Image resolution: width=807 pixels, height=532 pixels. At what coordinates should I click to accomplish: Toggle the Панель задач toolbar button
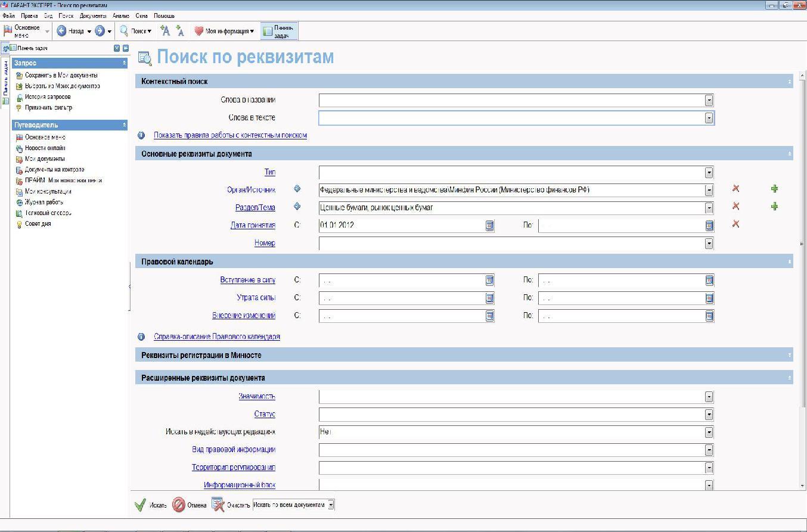pos(280,31)
